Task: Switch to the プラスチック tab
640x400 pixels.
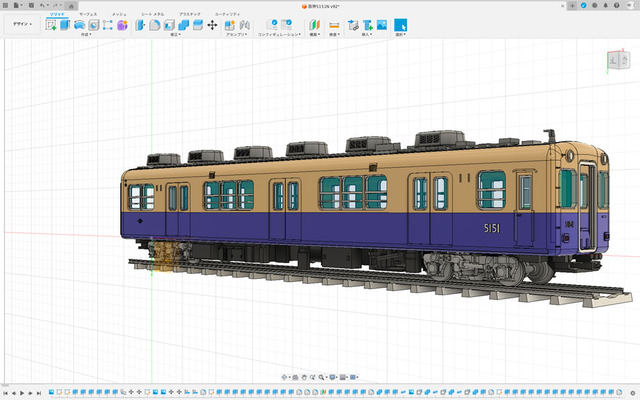Action: 190,14
